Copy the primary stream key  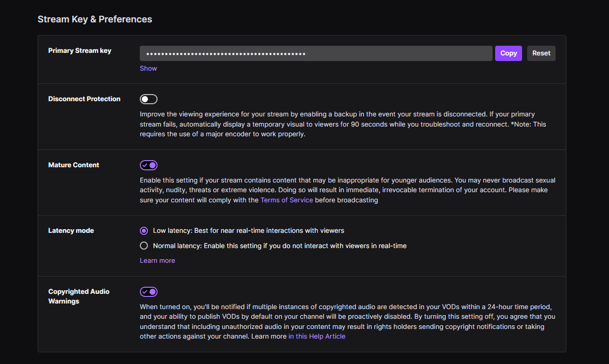[x=508, y=53]
